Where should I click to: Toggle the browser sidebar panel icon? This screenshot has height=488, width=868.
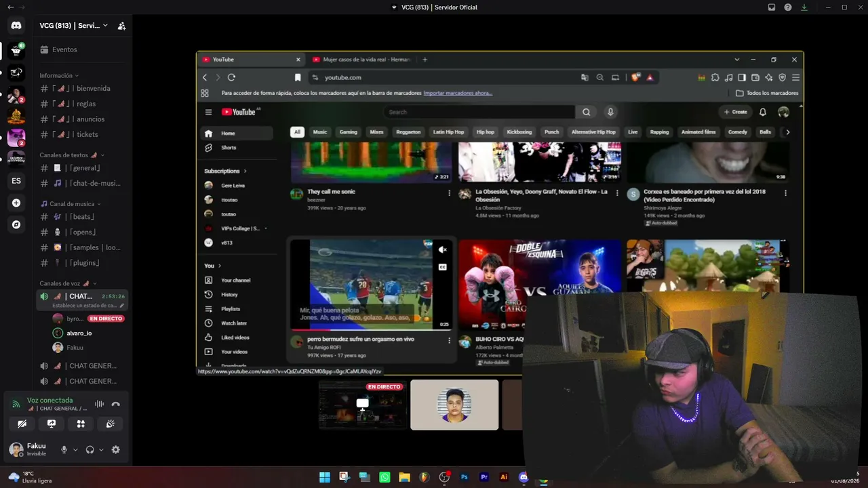(x=742, y=77)
